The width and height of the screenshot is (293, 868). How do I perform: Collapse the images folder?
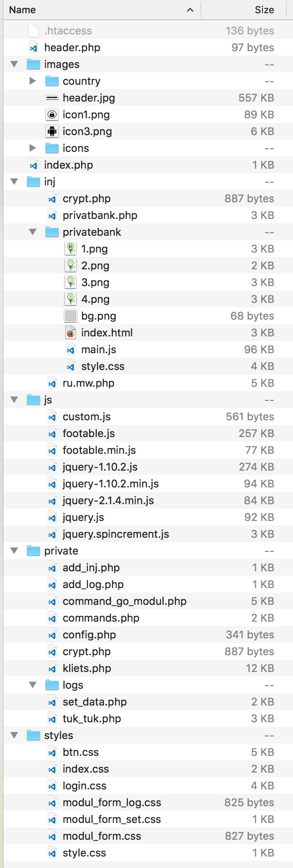click(14, 64)
